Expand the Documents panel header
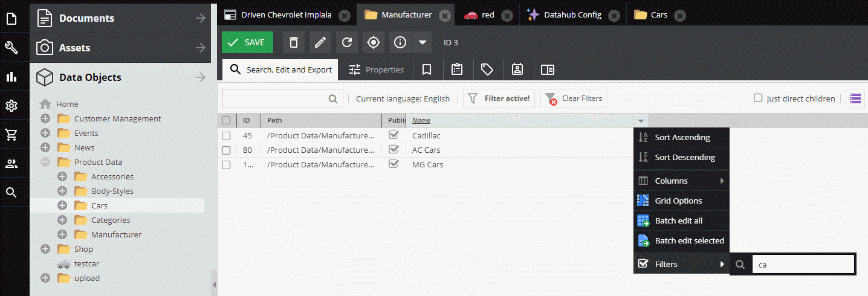 pyautogui.click(x=120, y=19)
